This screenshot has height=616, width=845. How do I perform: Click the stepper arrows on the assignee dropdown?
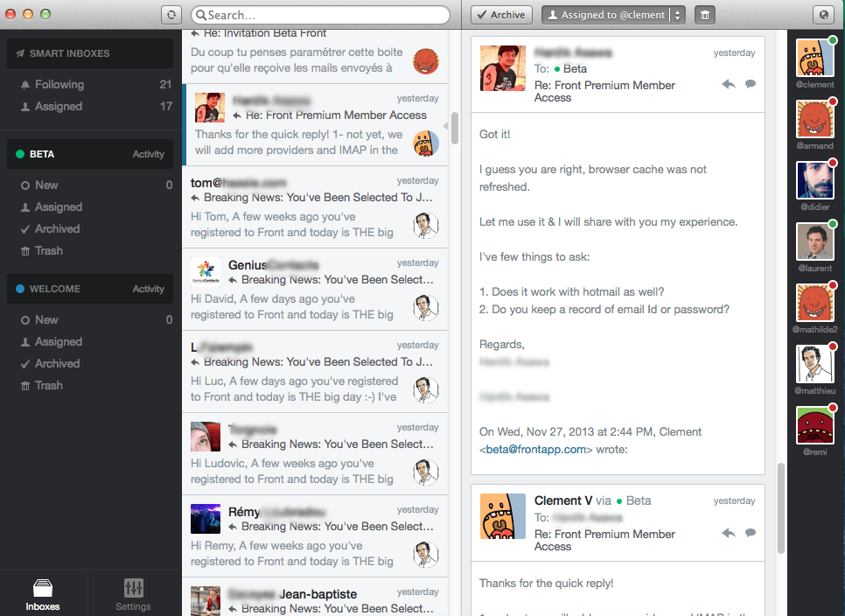click(678, 15)
